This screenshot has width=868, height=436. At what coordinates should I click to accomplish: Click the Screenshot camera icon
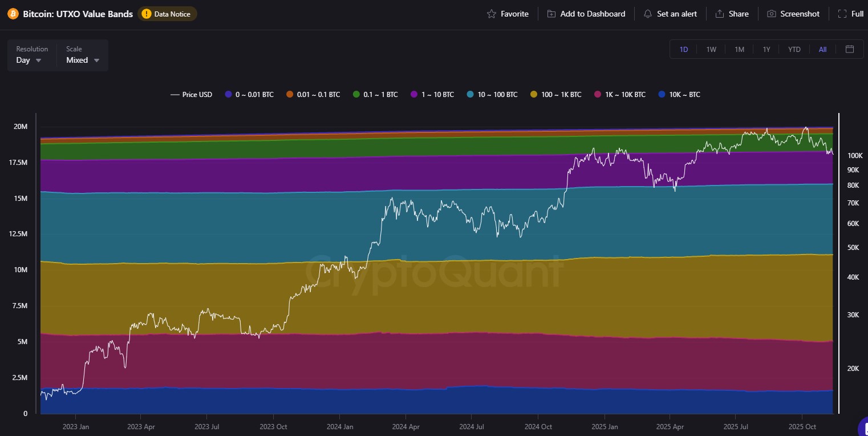(x=772, y=14)
